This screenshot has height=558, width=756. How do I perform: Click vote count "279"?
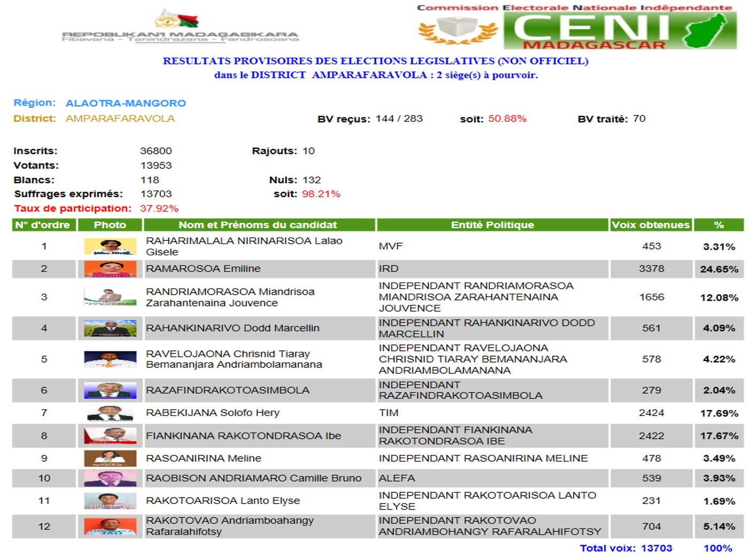651,390
